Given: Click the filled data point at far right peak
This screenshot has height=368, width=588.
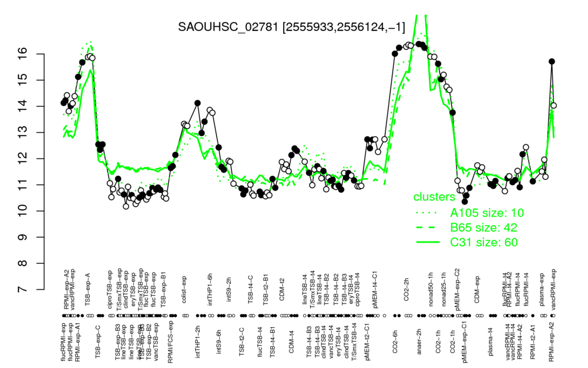Looking at the screenshot, I should pyautogui.click(x=552, y=61).
